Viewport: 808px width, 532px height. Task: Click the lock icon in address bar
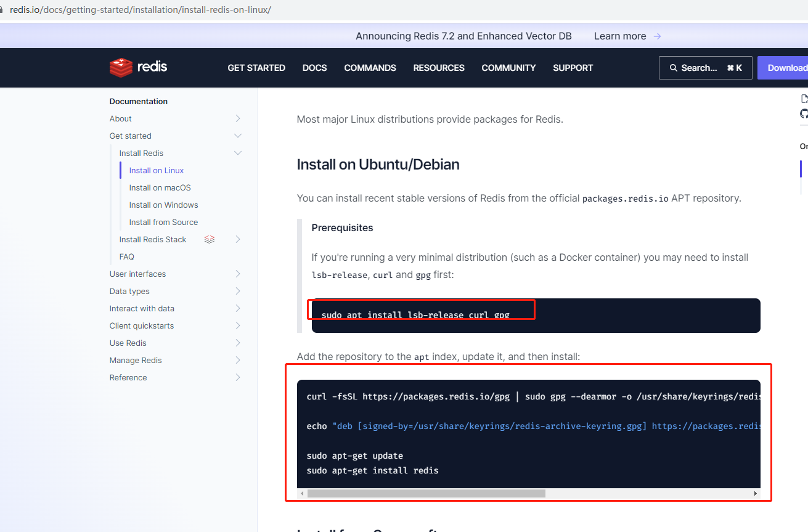pyautogui.click(x=2, y=10)
